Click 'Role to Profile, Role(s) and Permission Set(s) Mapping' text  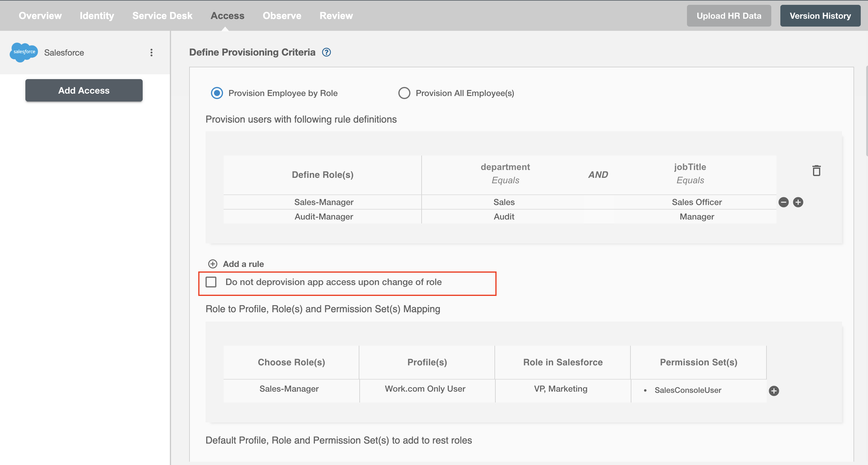coord(323,309)
